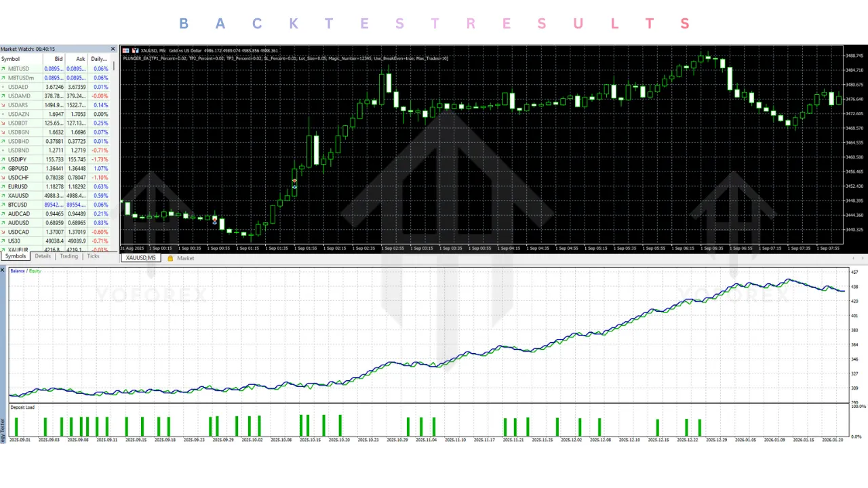Click the one-click trading icon on XAUUSD chart
The width and height of the screenshot is (868, 488).
coord(125,50)
